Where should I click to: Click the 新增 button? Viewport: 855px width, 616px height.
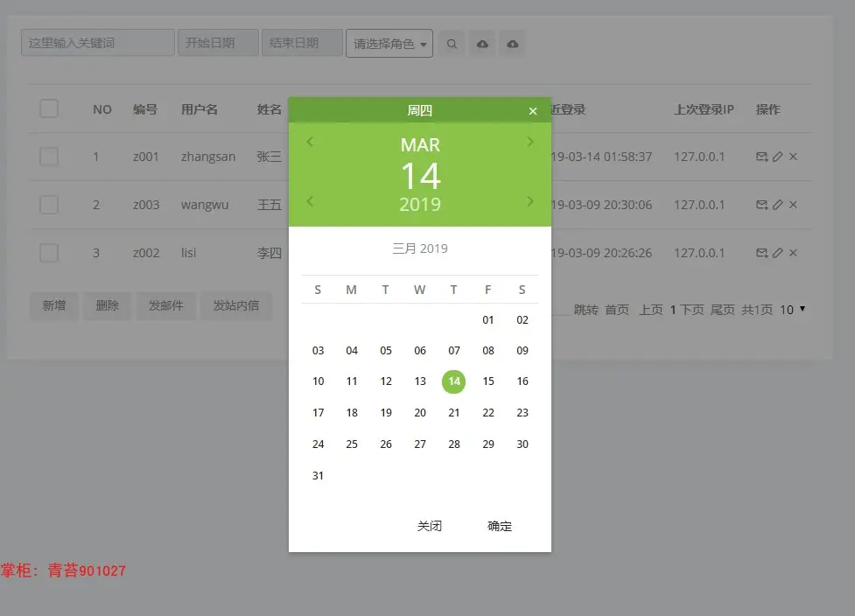(x=54, y=306)
